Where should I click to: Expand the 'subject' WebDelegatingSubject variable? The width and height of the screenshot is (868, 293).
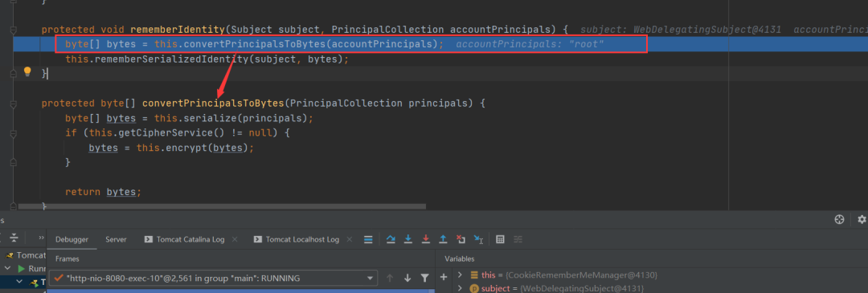click(460, 288)
